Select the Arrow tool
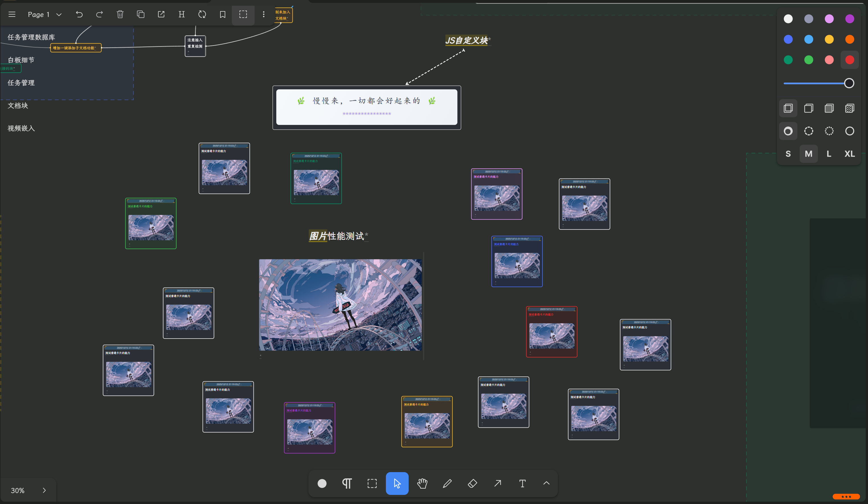868x504 pixels. pyautogui.click(x=498, y=483)
